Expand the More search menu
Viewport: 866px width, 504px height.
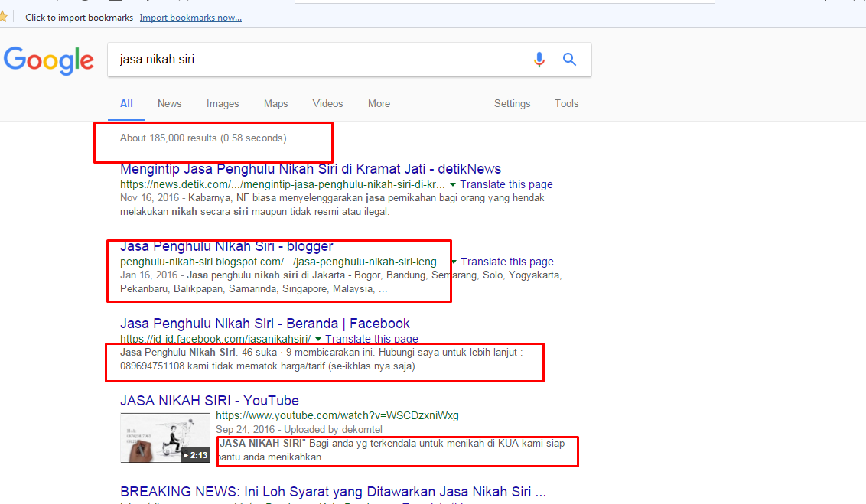379,104
